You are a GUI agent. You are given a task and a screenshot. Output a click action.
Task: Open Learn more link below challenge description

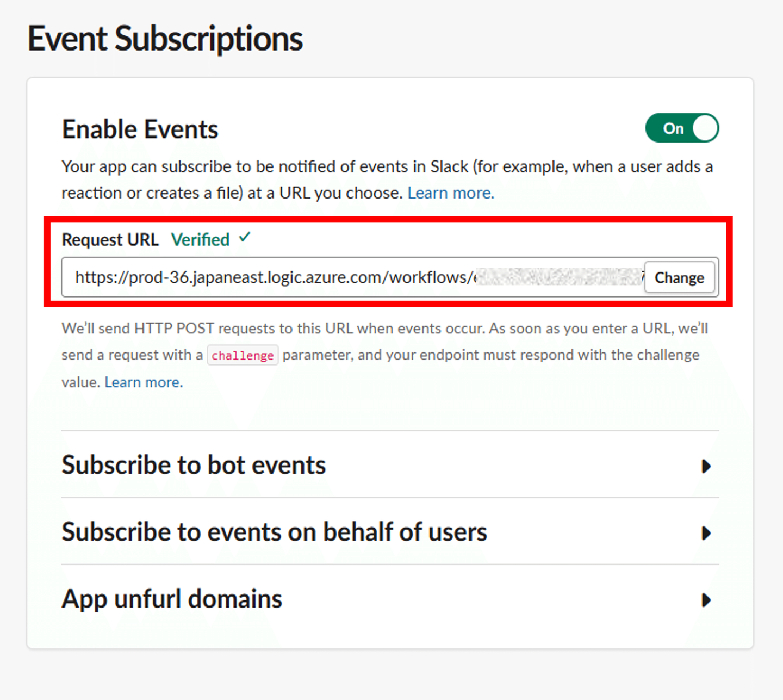144,382
